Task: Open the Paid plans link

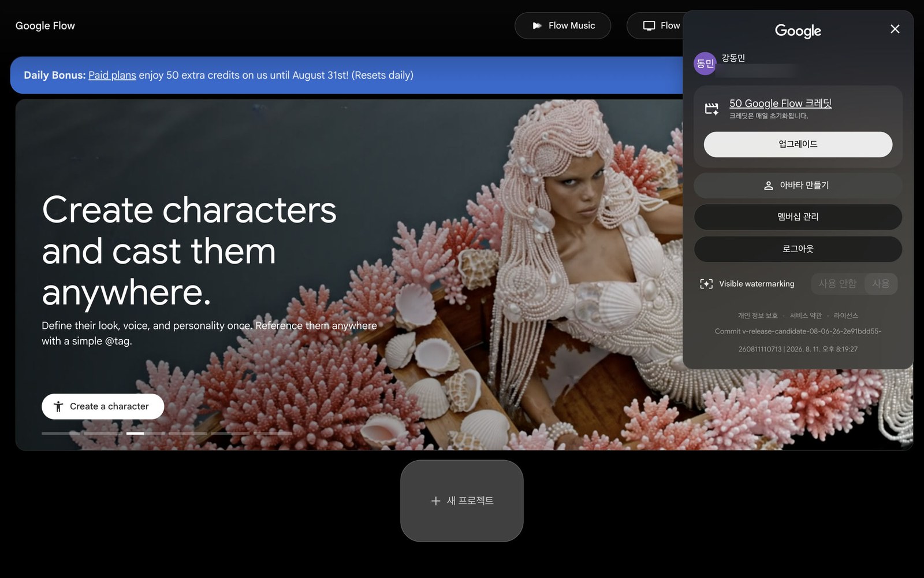Action: click(x=112, y=75)
